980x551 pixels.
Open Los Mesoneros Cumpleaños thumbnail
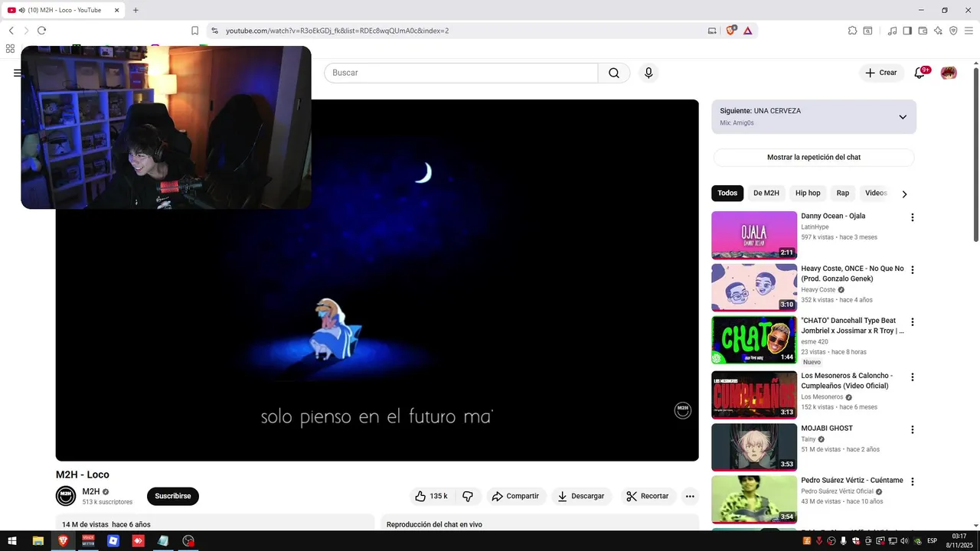point(754,395)
